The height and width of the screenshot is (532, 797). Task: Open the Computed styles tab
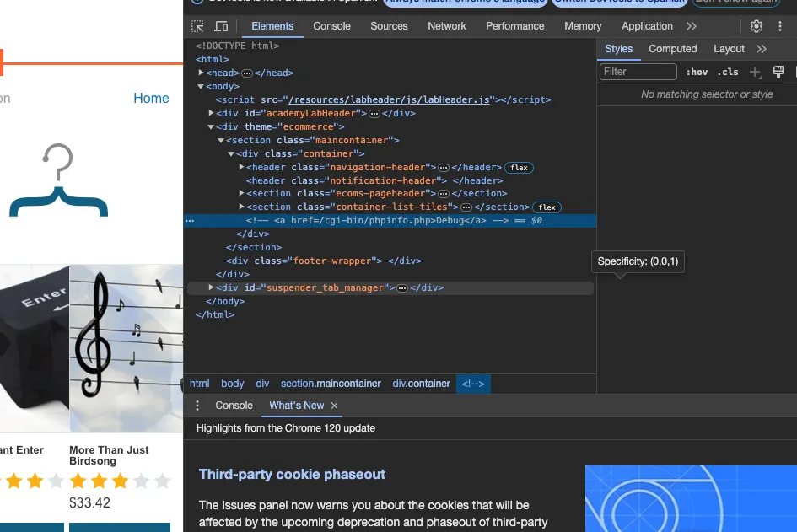tap(672, 49)
